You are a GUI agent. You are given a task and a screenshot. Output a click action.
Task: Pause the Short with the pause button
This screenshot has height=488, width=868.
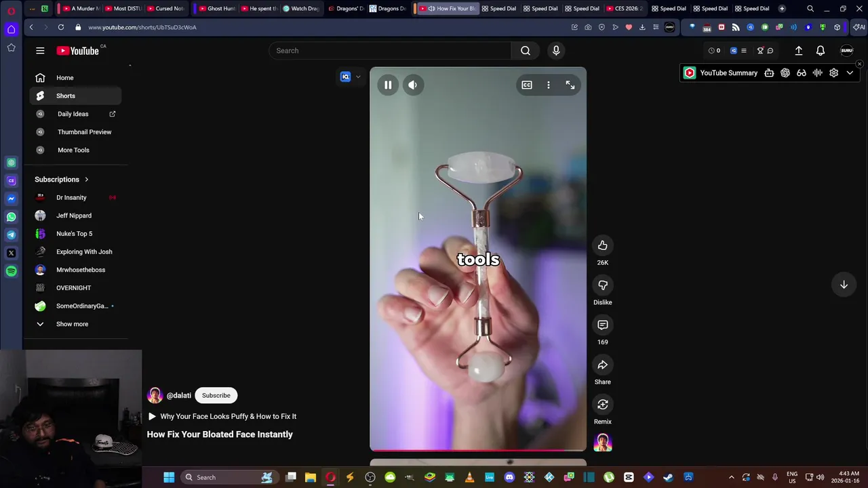pyautogui.click(x=388, y=85)
